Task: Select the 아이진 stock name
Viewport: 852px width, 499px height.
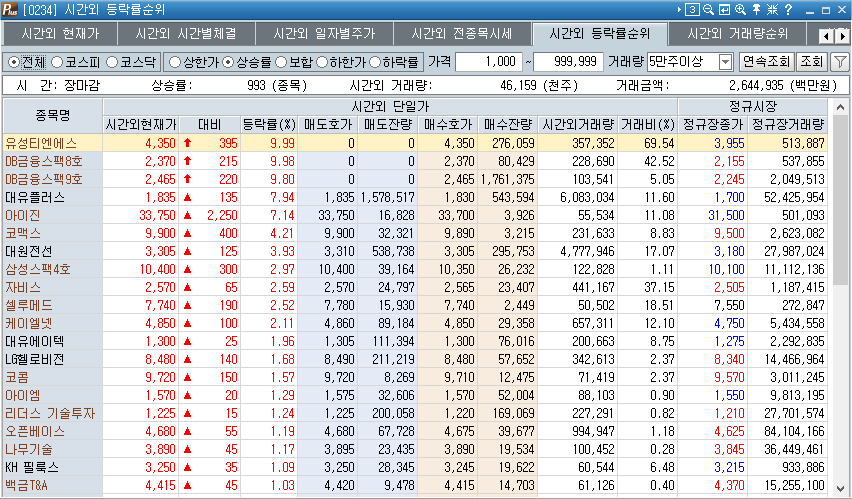Action: (x=22, y=215)
